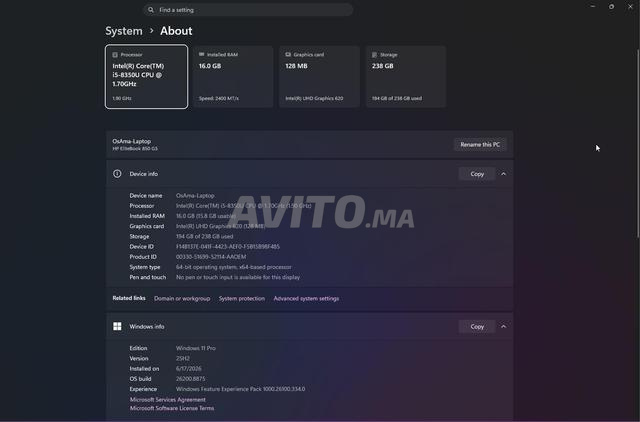Click the search magnifier icon
Screen dimensions: 640x422
tap(151, 10)
